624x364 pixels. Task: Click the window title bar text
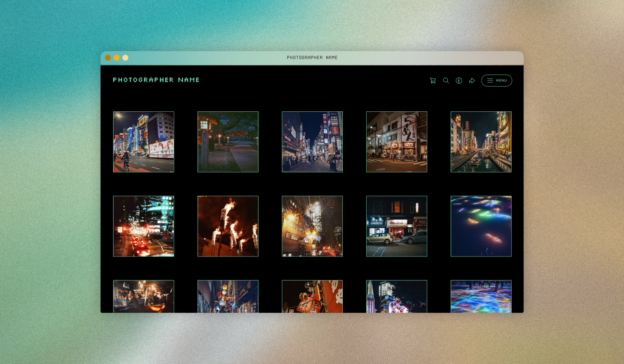pyautogui.click(x=313, y=57)
